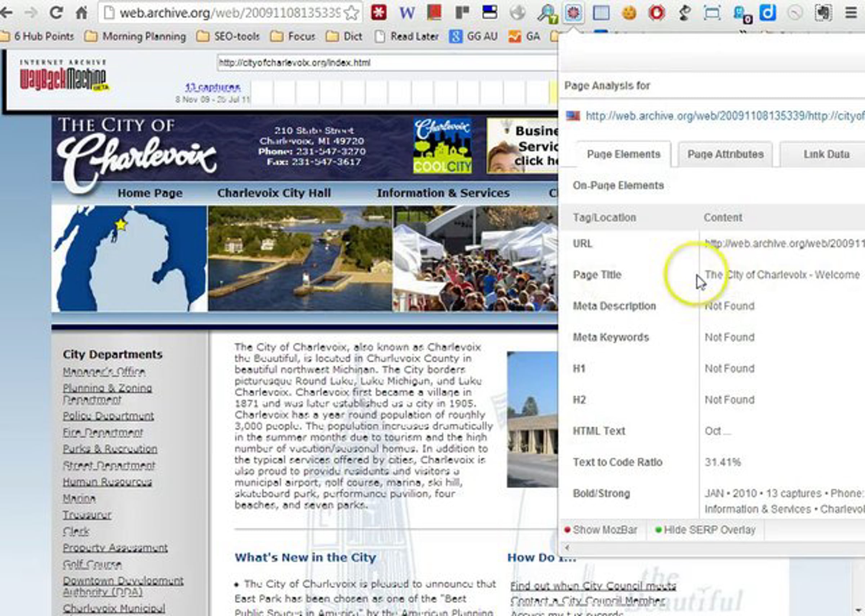Viewport: 865px width, 616px height.
Task: Click the Evernote web clipper elephant icon
Action: (823, 13)
